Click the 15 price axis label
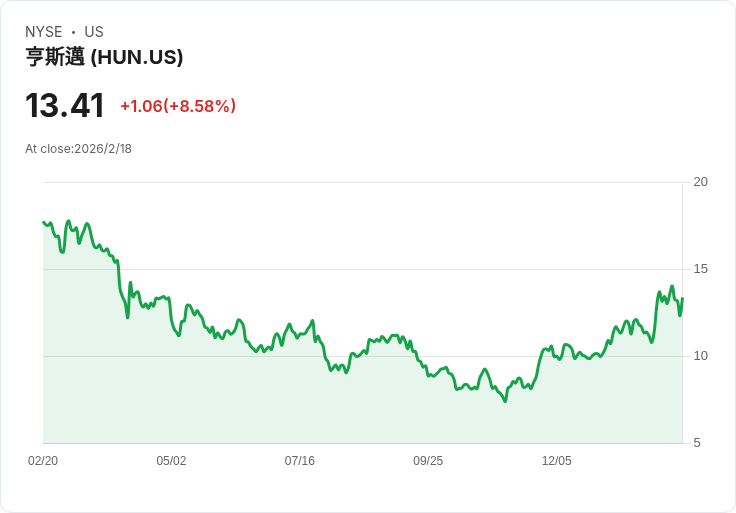Screen dimensions: 736x513 (x=700, y=269)
